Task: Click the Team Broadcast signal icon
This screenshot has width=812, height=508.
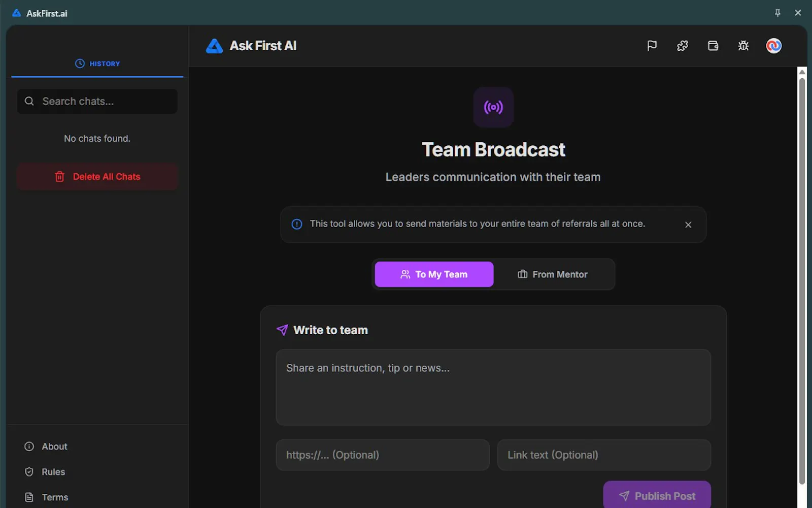Action: 493,107
